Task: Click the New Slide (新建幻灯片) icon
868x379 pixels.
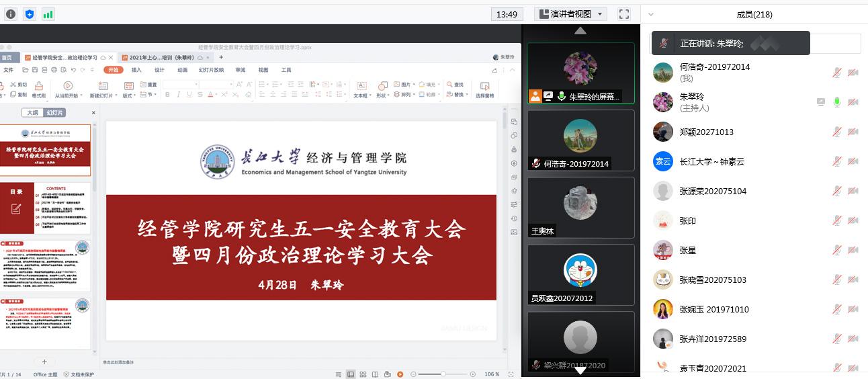Action: click(103, 89)
